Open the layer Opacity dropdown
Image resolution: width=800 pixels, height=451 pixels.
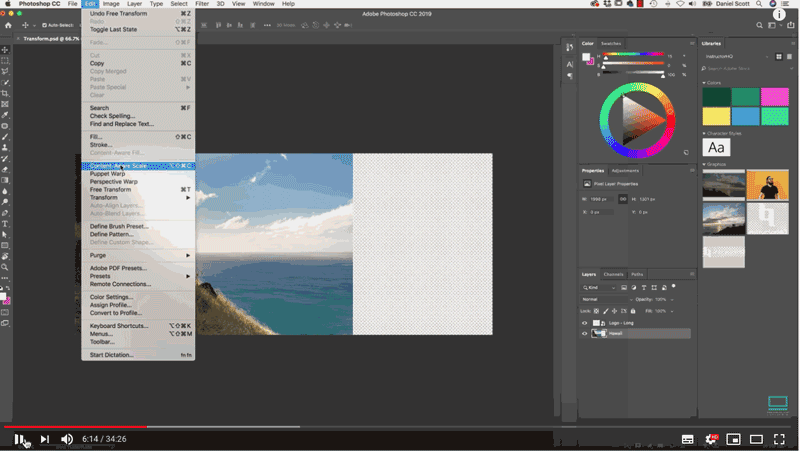pos(672,299)
